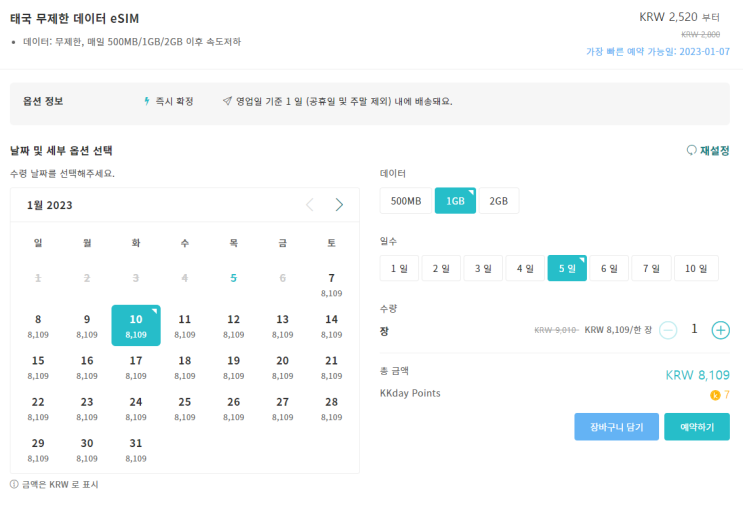
Task: Go to next calendar month
Action: pos(339,205)
